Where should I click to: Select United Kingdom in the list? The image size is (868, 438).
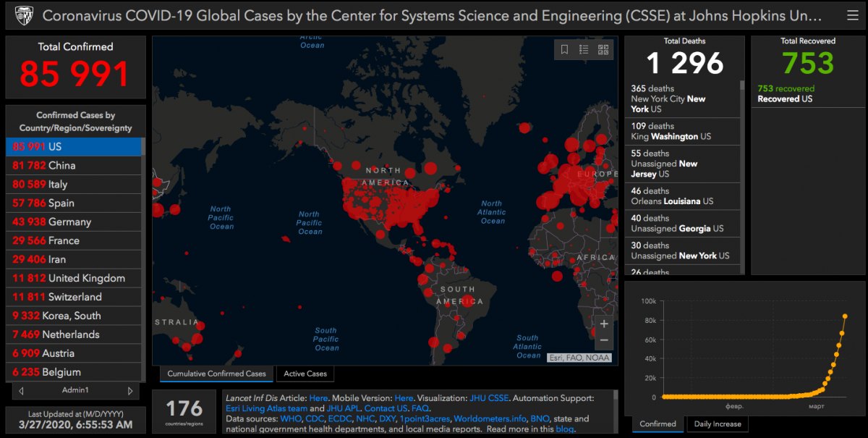point(73,278)
